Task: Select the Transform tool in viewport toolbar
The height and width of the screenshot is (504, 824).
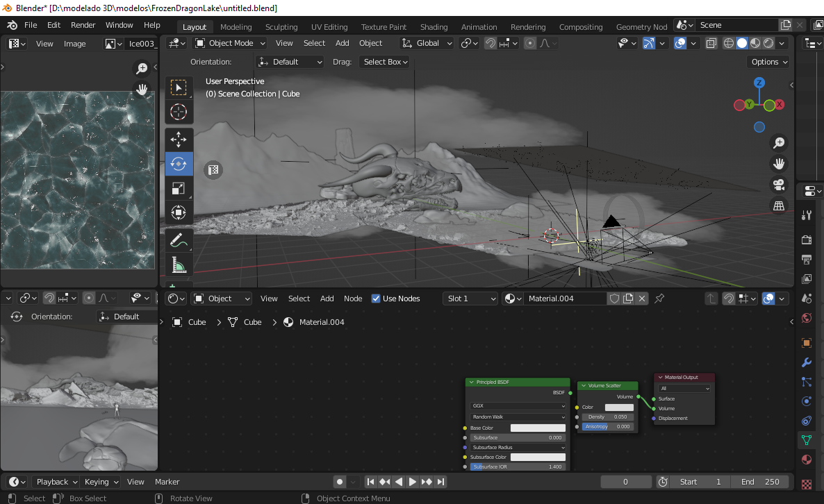Action: (x=179, y=212)
